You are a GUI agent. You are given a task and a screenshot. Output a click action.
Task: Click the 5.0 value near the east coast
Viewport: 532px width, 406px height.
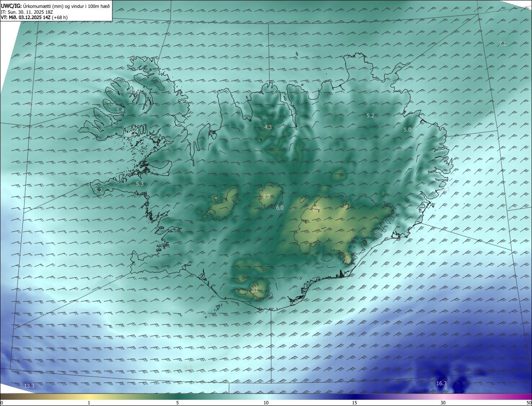pos(407,130)
